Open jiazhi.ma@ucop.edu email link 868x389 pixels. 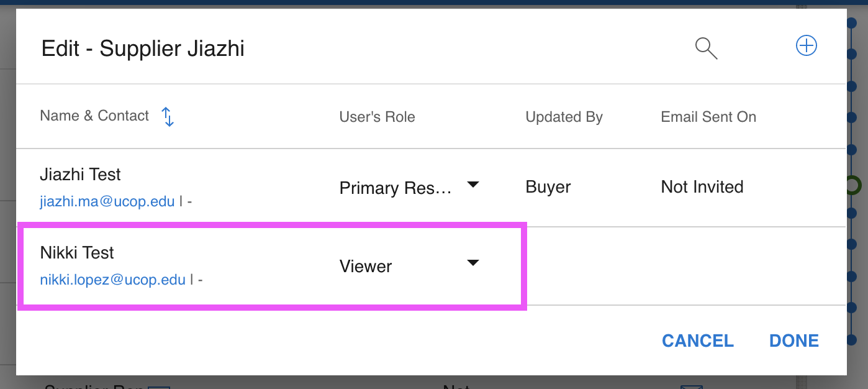[107, 201]
